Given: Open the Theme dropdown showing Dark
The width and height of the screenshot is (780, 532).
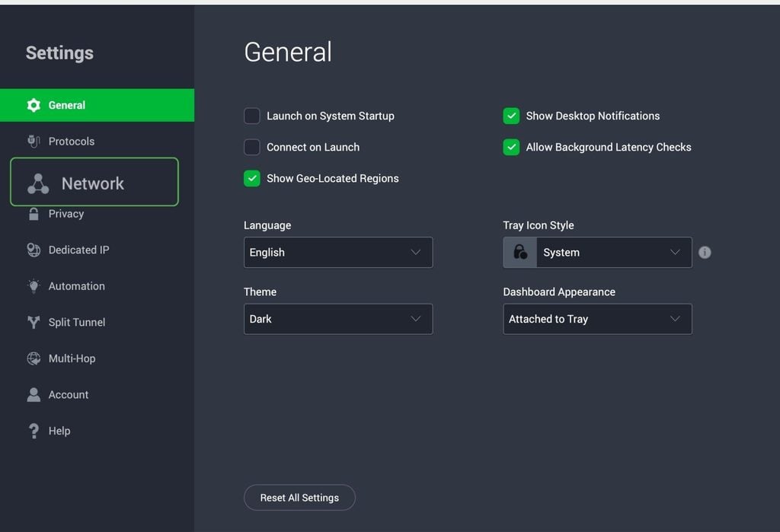Looking at the screenshot, I should coord(338,319).
